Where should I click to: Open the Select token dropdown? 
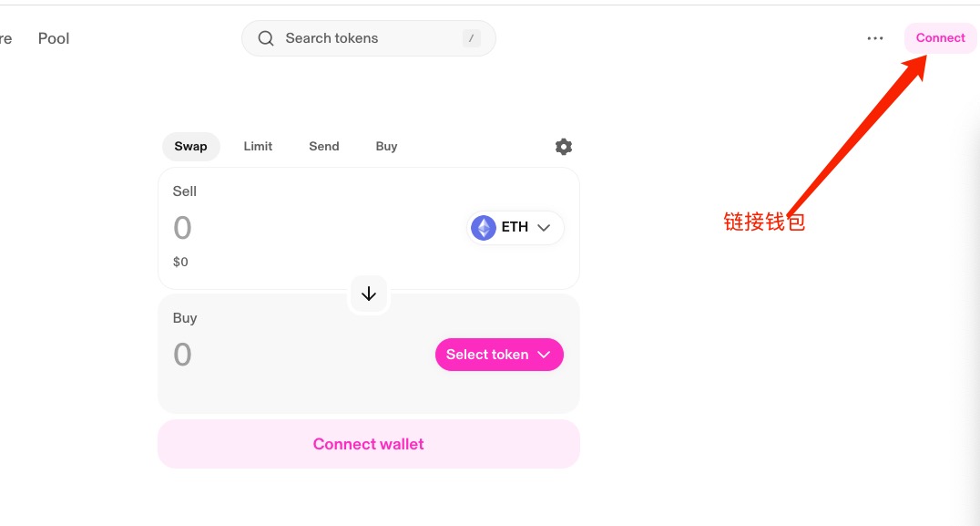[x=488, y=355]
